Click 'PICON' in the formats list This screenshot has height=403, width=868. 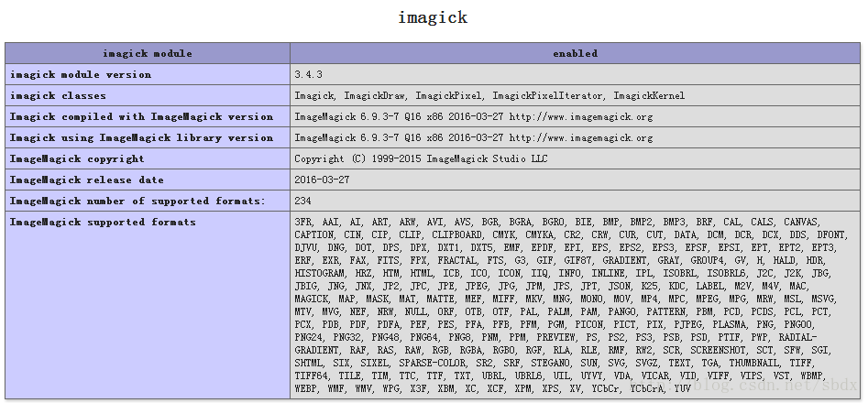tap(589, 324)
